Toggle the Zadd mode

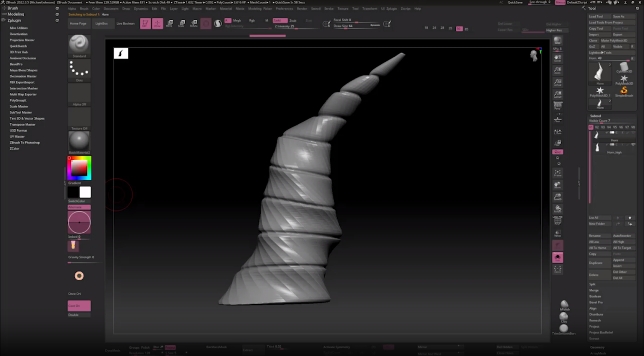(x=280, y=21)
